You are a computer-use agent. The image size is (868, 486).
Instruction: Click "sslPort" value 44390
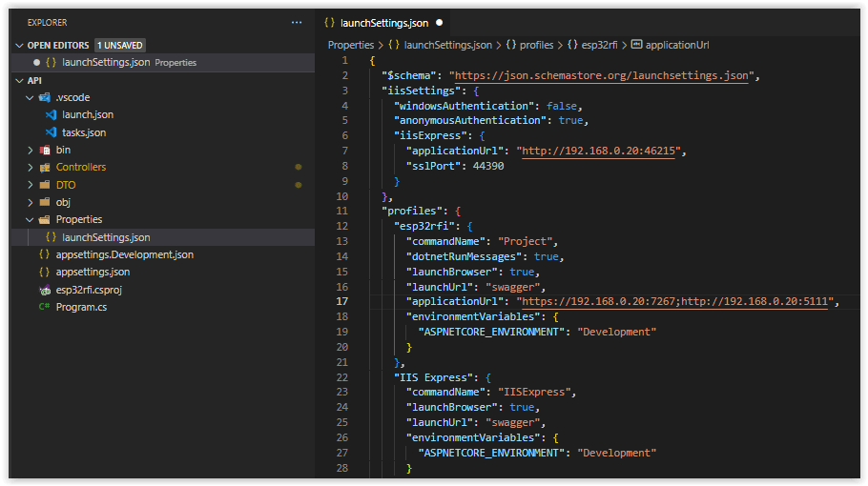coord(488,166)
